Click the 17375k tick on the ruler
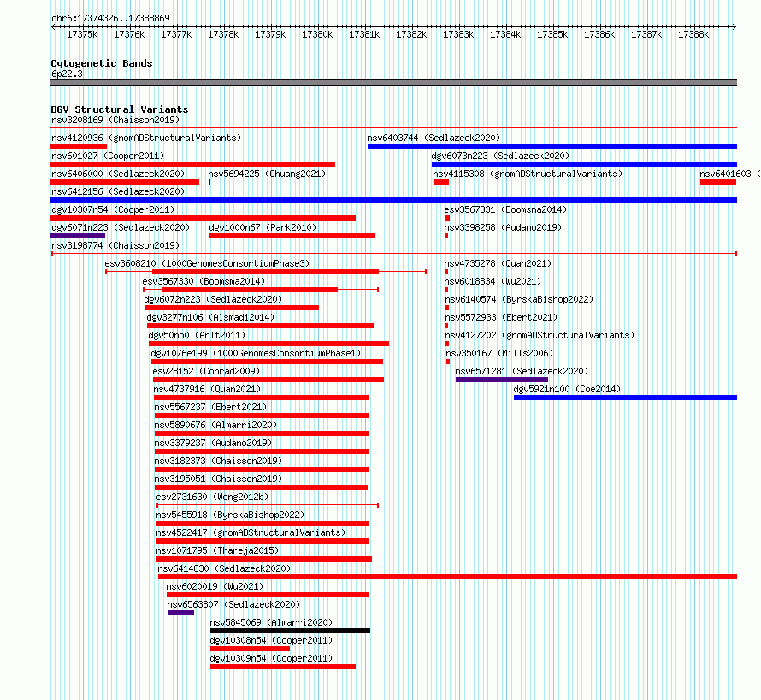Viewport: 761px width, 700px height. coord(82,34)
